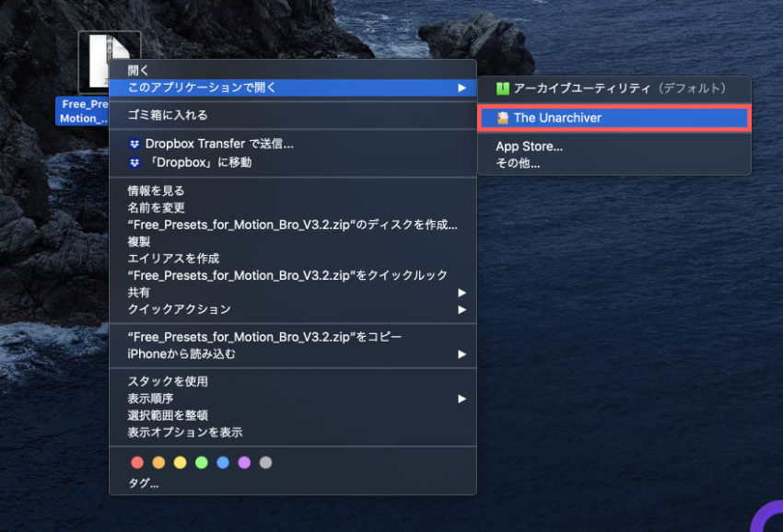
Task: Expand arrow on クイックアクション row
Action: (x=462, y=309)
